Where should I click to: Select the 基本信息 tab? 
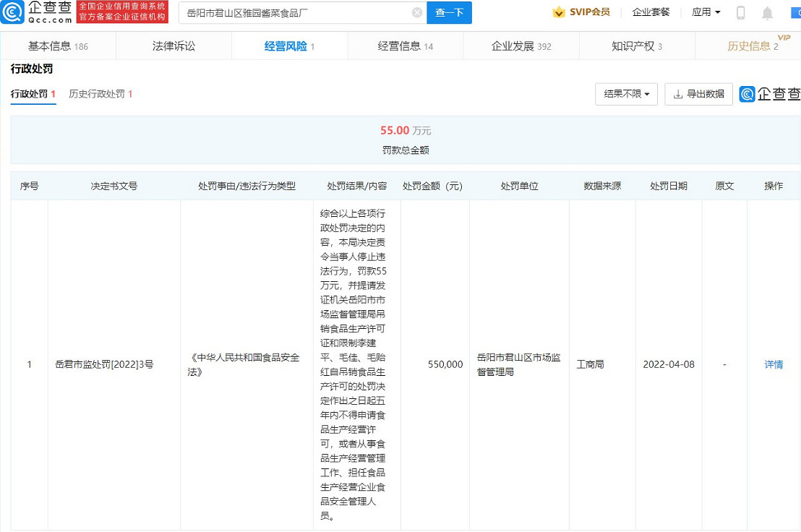click(x=58, y=45)
